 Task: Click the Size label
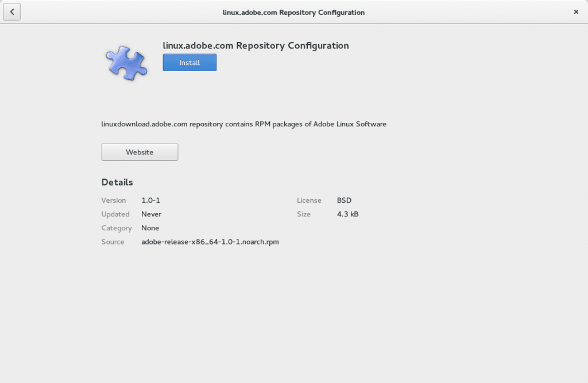(x=304, y=214)
